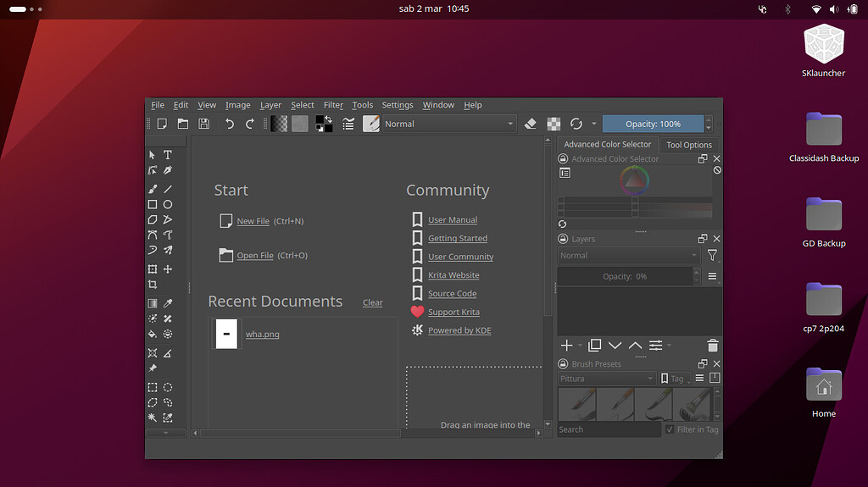Toggle the Filter in Tag checkbox
The image size is (868, 487).
point(670,429)
